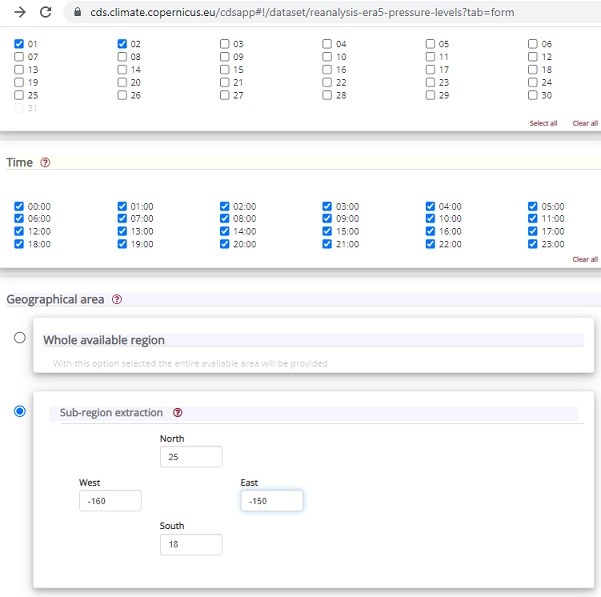Click the Whole available region heading
The width and height of the screenshot is (601, 597).
(104, 340)
